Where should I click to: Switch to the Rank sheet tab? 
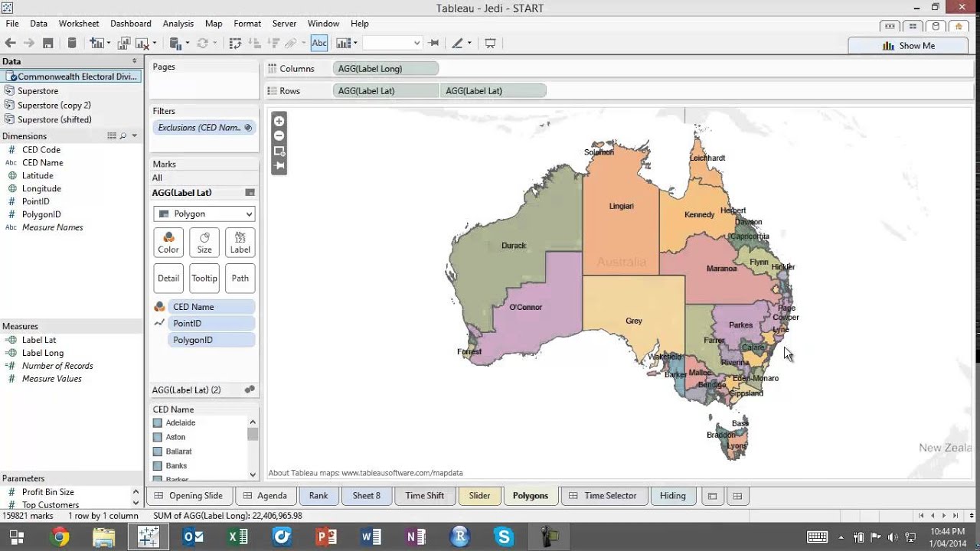click(318, 496)
